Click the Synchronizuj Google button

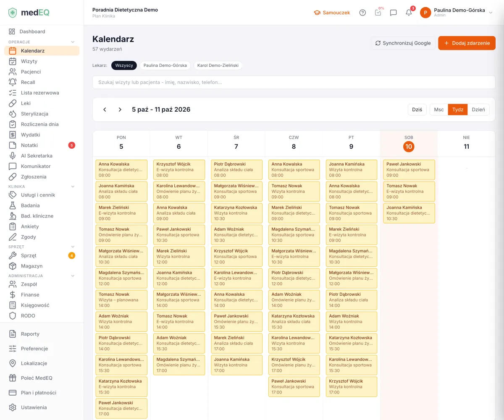coord(403,43)
